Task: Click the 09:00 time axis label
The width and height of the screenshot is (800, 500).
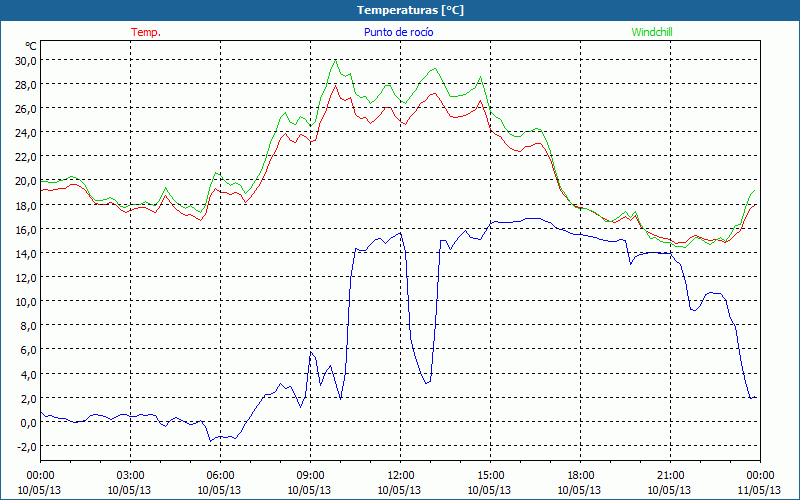Action: point(310,475)
